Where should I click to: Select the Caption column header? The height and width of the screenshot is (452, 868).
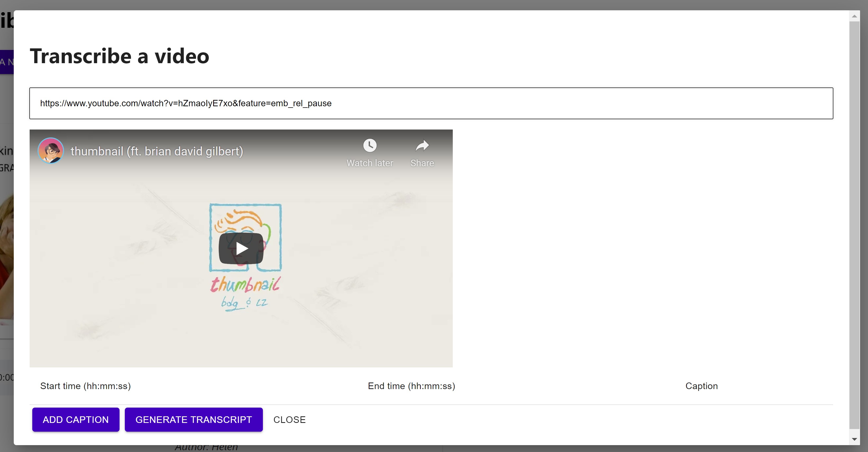pos(702,386)
